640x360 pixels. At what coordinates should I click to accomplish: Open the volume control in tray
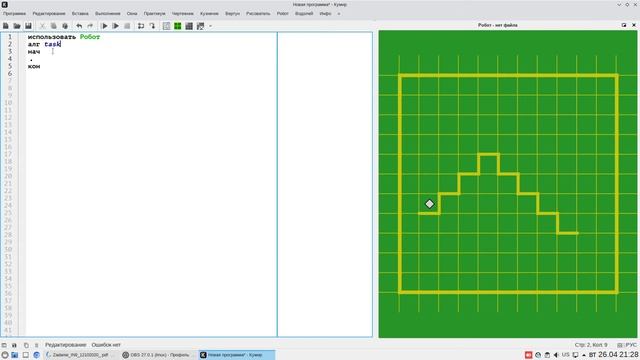[556, 355]
